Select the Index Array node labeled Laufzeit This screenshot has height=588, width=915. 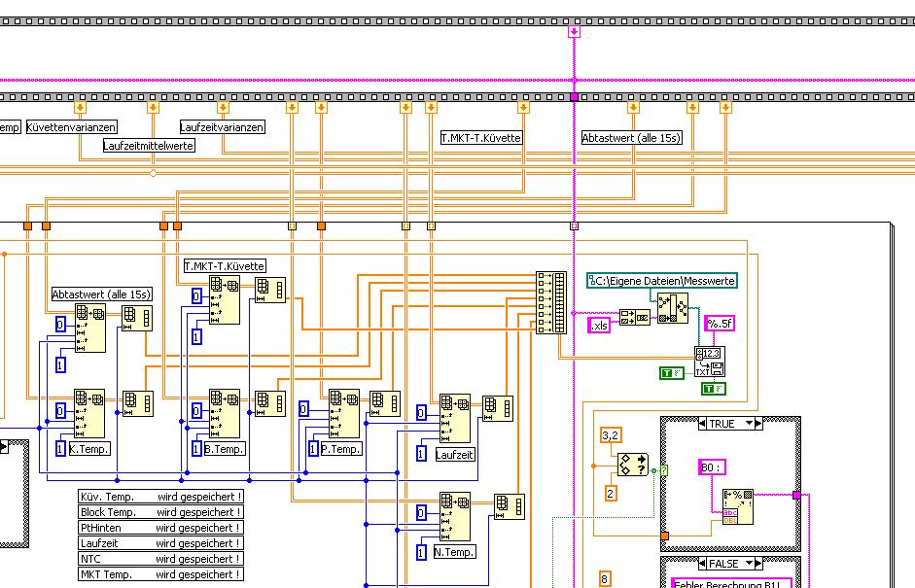coord(455,418)
